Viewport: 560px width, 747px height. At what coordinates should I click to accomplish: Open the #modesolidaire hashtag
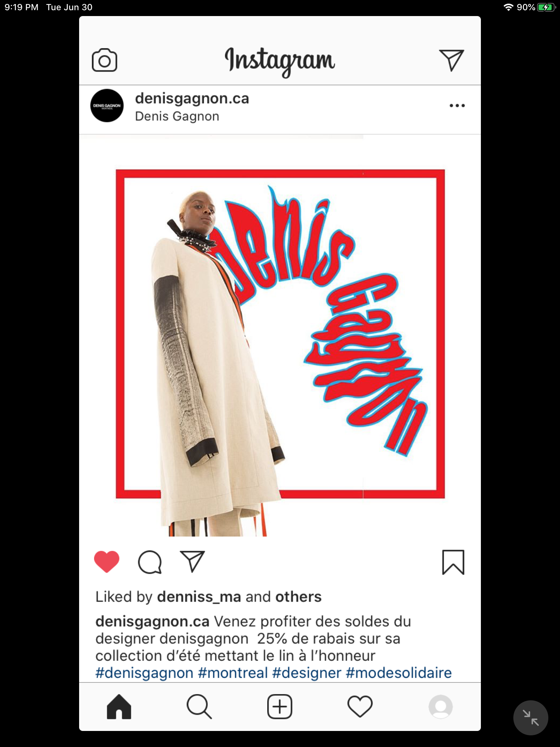click(x=398, y=673)
